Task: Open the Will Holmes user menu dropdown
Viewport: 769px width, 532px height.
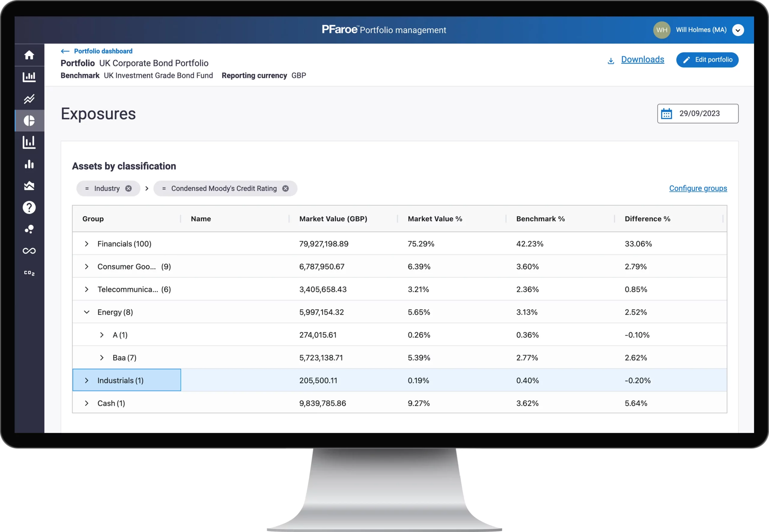Action: pos(738,30)
